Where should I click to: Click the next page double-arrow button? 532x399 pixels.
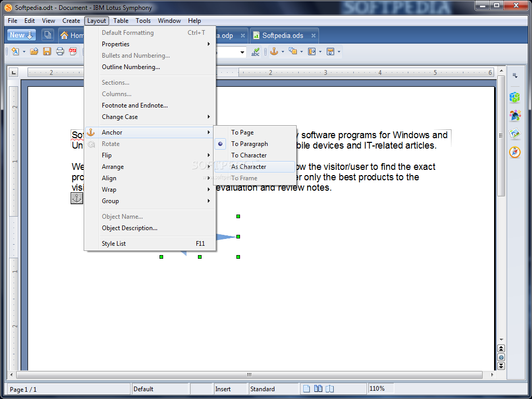[x=501, y=366]
